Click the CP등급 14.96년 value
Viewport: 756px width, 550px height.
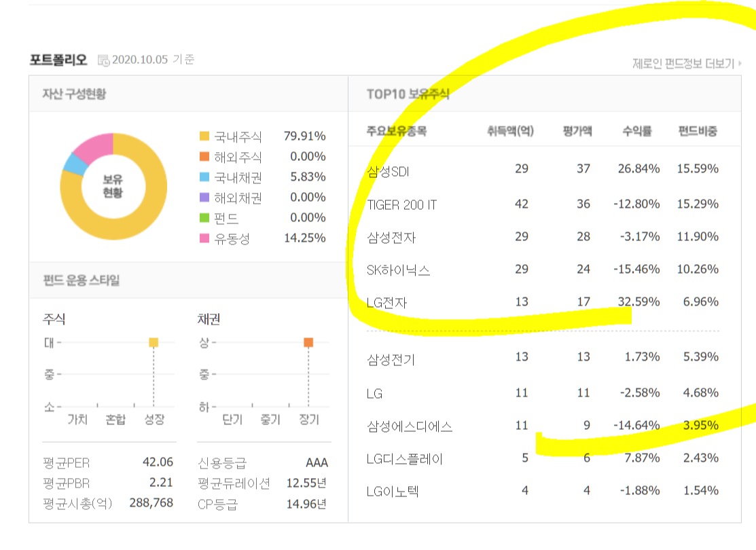pyautogui.click(x=306, y=505)
